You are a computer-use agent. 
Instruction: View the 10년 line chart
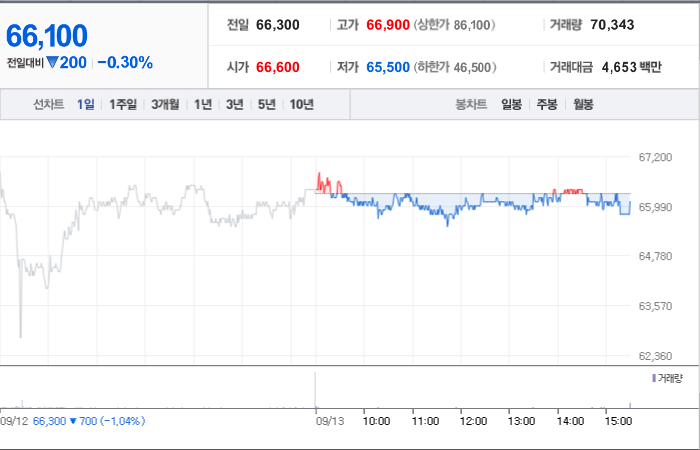(302, 104)
